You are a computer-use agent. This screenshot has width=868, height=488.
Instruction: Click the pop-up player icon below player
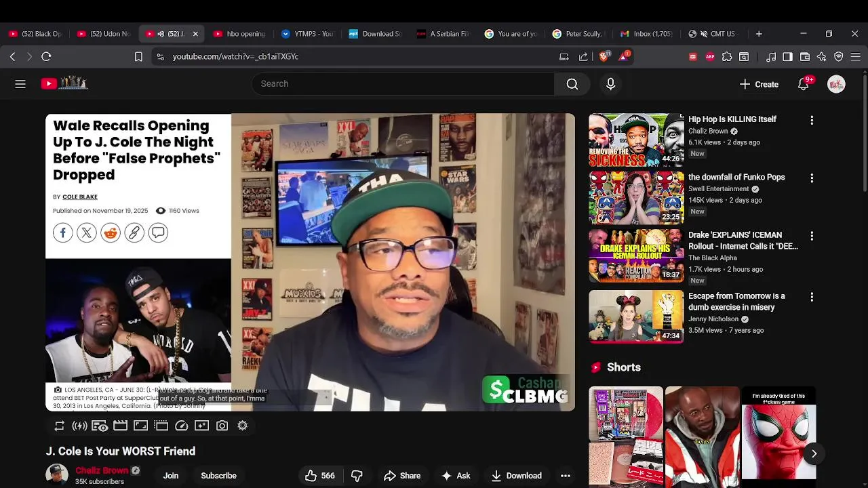(161, 426)
